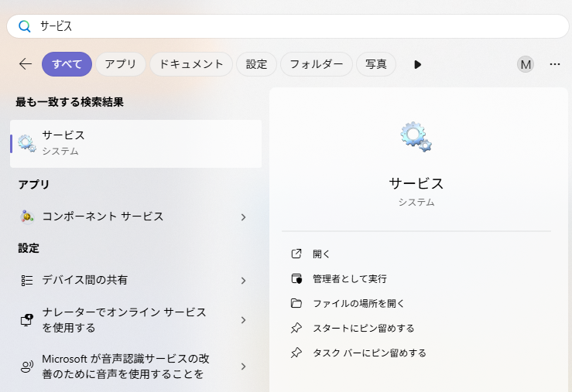This screenshot has height=392, width=572.
Task: Switch to the 設定 filter tab
Action: 256,64
